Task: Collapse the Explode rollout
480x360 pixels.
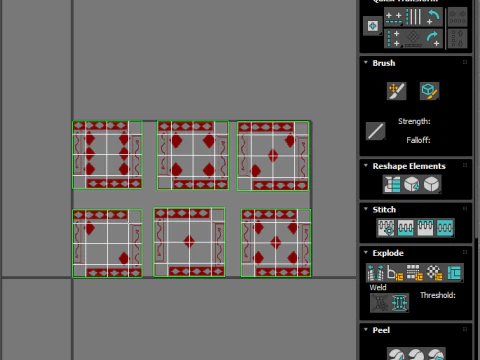Action: [x=366, y=252]
